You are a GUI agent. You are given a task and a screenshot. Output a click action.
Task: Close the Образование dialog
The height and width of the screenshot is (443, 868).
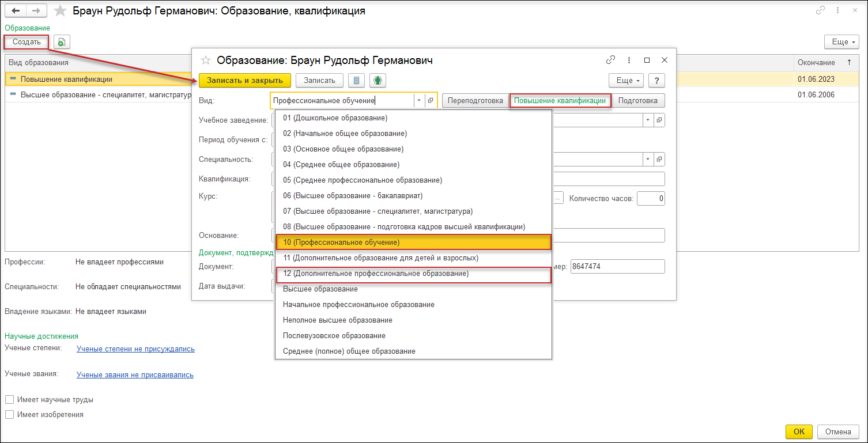(x=664, y=60)
